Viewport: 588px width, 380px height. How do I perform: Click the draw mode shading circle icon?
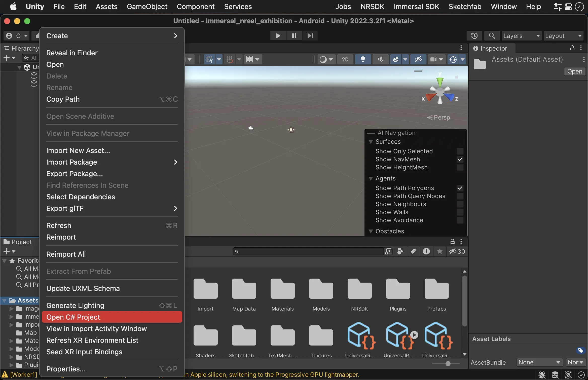(x=323, y=59)
